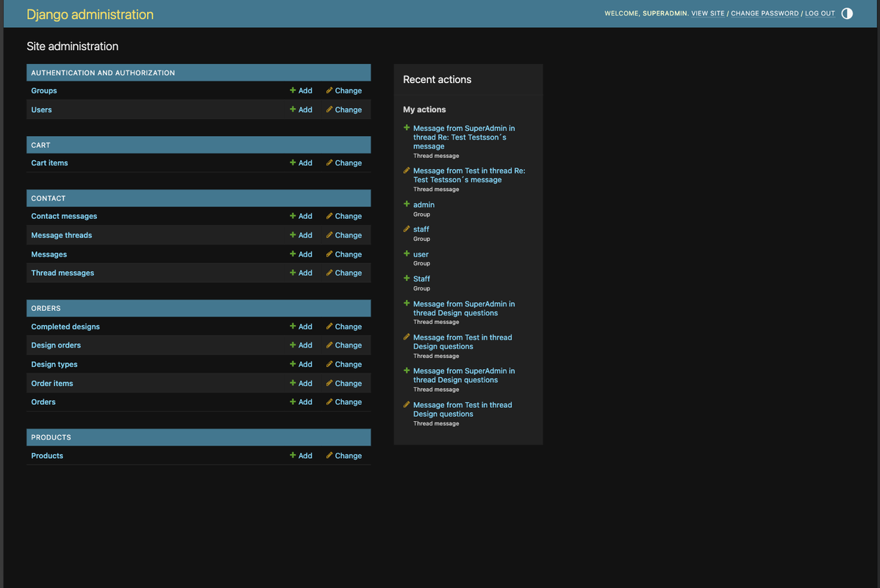Click Change for Completed designs
This screenshot has width=880, height=588.
point(343,327)
